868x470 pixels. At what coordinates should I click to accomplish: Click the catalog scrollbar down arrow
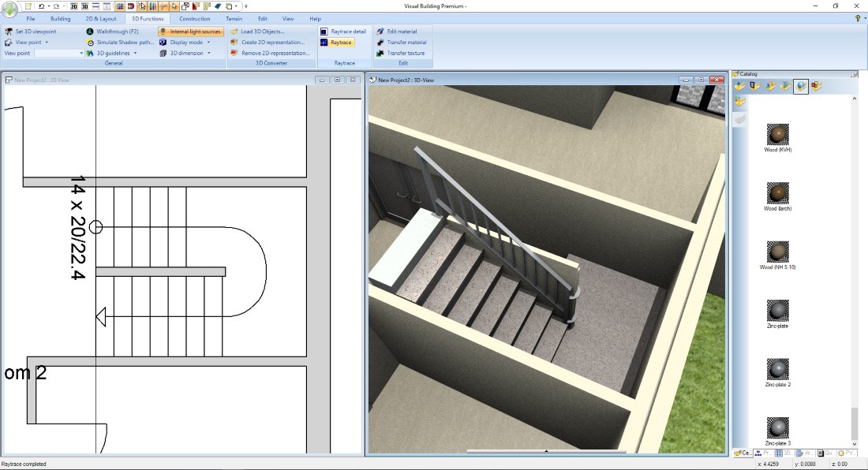point(854,443)
